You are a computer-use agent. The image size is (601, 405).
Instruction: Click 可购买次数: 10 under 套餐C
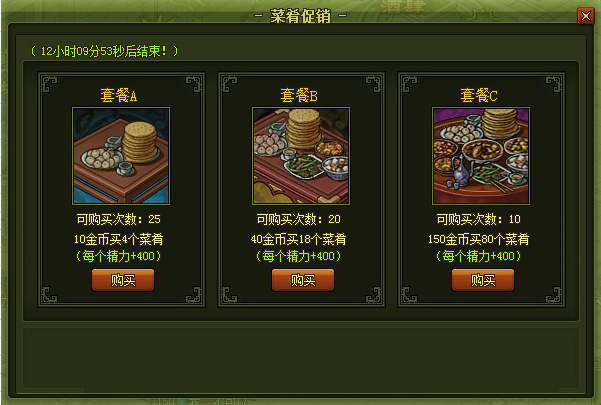coord(479,219)
